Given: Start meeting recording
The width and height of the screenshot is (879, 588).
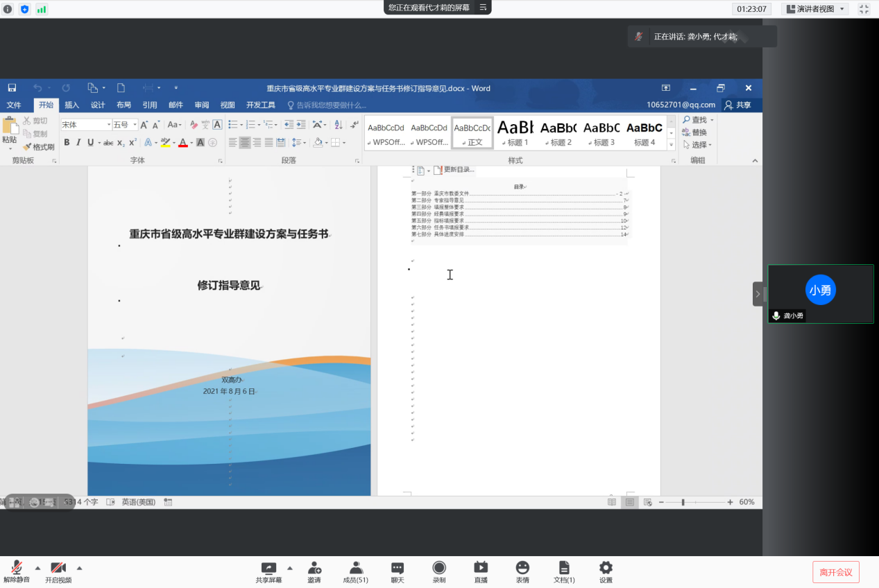Looking at the screenshot, I should pos(438,568).
